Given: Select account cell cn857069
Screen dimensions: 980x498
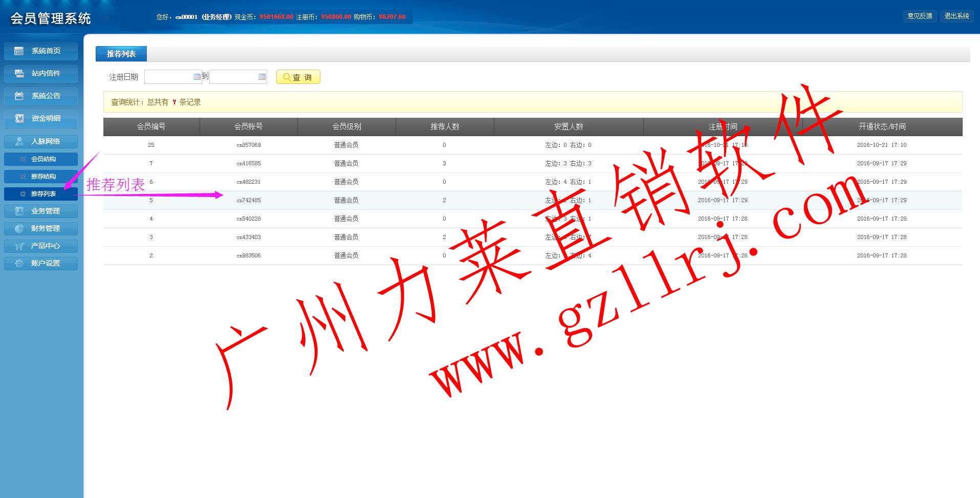Looking at the screenshot, I should [249, 145].
